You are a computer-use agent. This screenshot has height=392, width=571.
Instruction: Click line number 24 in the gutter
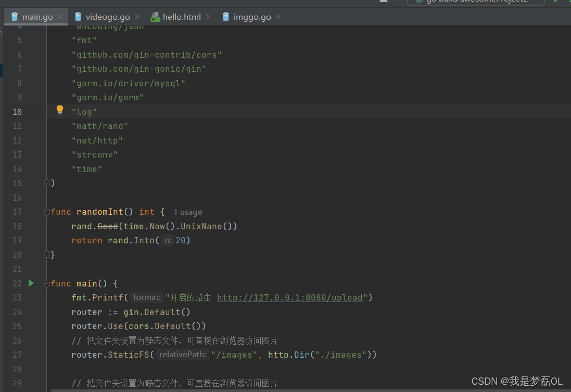(17, 312)
